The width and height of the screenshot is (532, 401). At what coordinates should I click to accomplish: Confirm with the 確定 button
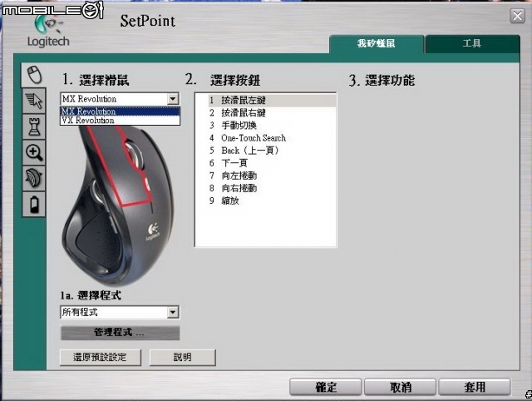tap(325, 387)
